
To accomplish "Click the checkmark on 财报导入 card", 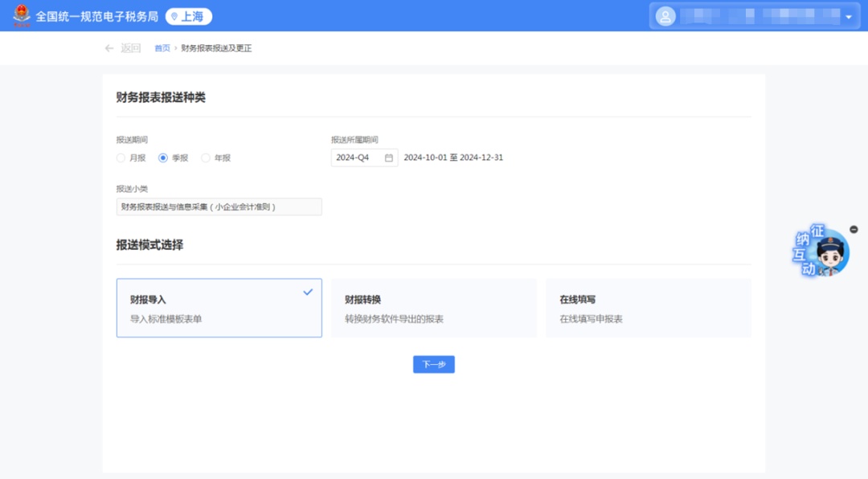I will coord(308,292).
